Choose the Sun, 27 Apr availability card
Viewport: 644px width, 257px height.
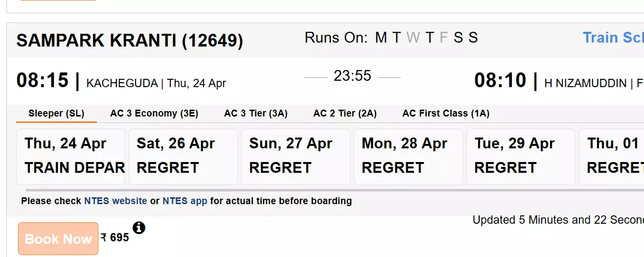pos(296,157)
